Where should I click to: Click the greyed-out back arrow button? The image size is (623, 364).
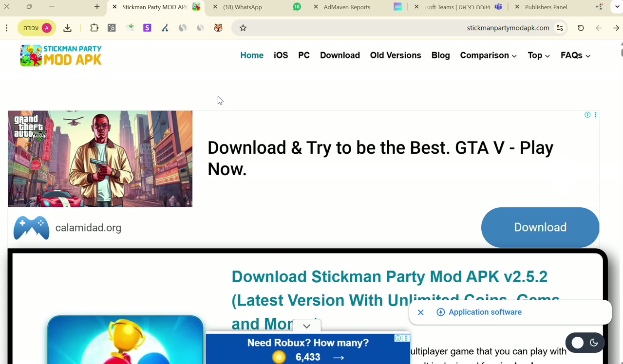(599, 28)
